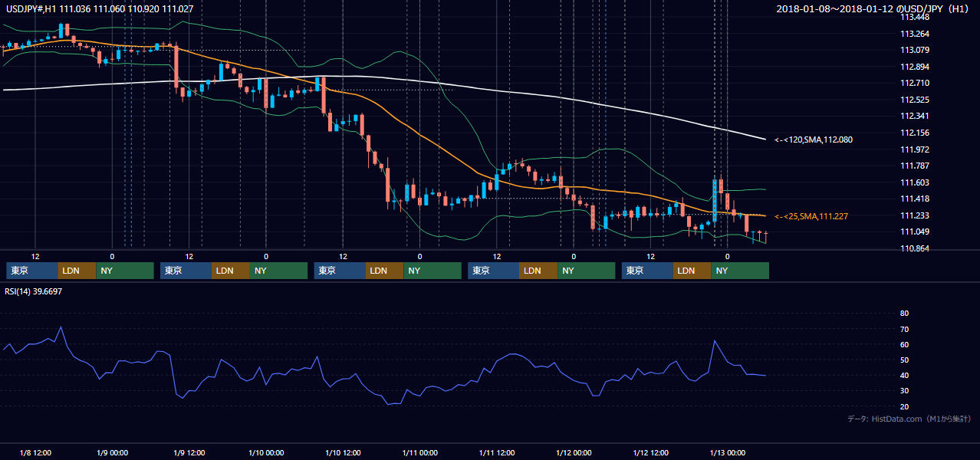
Task: Click price axis label 112.710
Action: click(914, 83)
